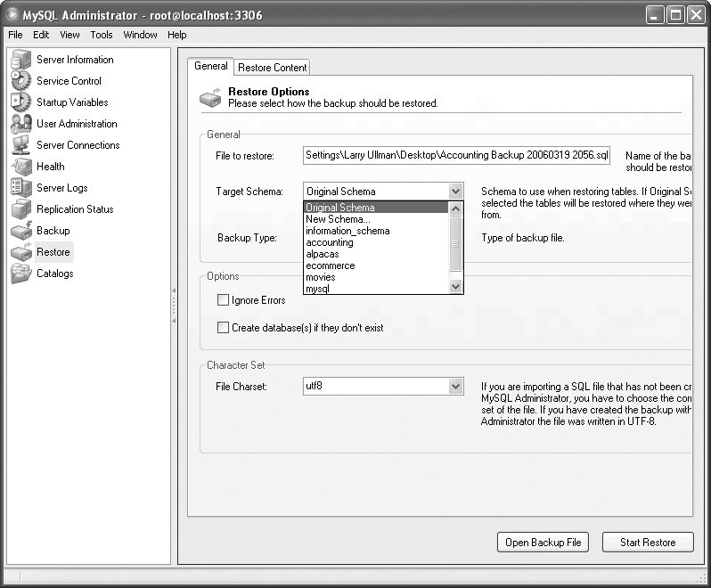This screenshot has height=588, width=711.
Task: Select the mysql schema entry
Action: click(x=375, y=289)
